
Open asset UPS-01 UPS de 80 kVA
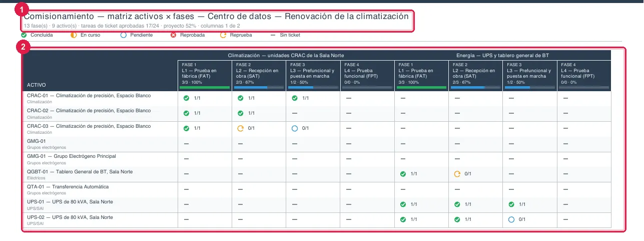click(70, 202)
